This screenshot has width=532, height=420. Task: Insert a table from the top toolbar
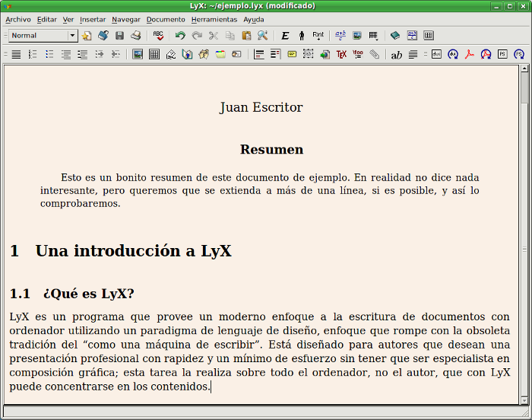tap(374, 35)
